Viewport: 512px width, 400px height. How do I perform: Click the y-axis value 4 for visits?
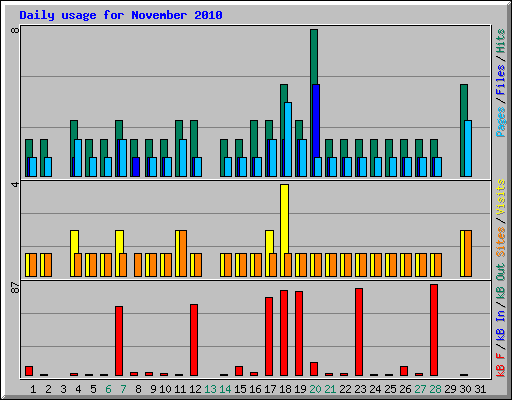coord(15,184)
